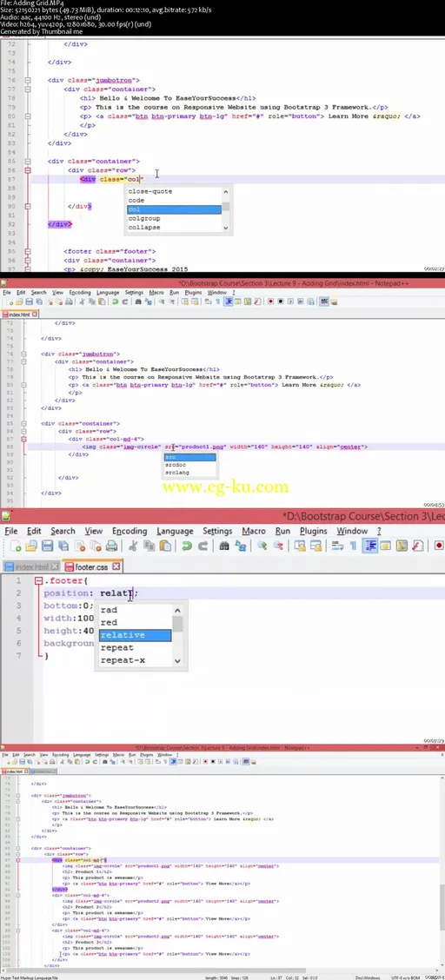
Task: Choose 'relative' in CSS autocomplete list
Action: pos(135,635)
